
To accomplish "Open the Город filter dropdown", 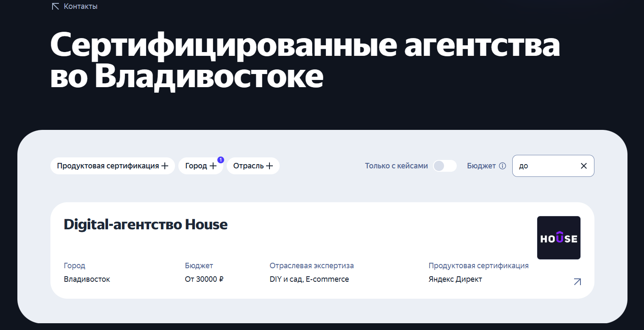I will tap(201, 166).
